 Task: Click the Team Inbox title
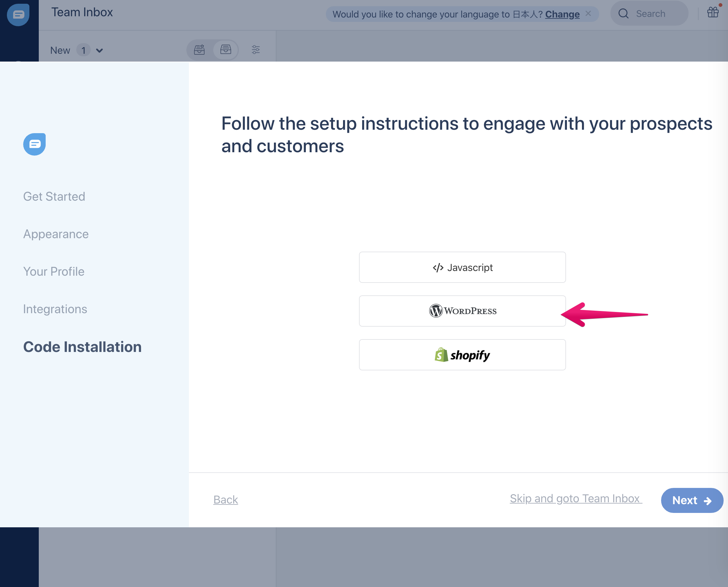[x=82, y=12]
